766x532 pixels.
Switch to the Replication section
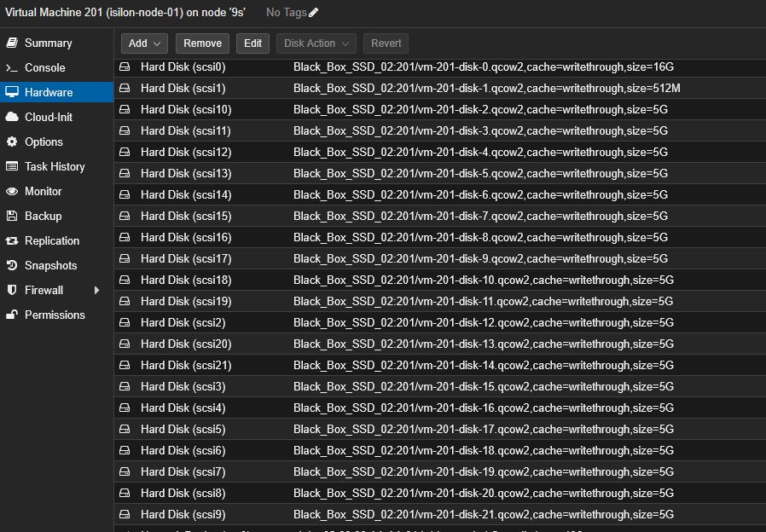[x=52, y=240]
